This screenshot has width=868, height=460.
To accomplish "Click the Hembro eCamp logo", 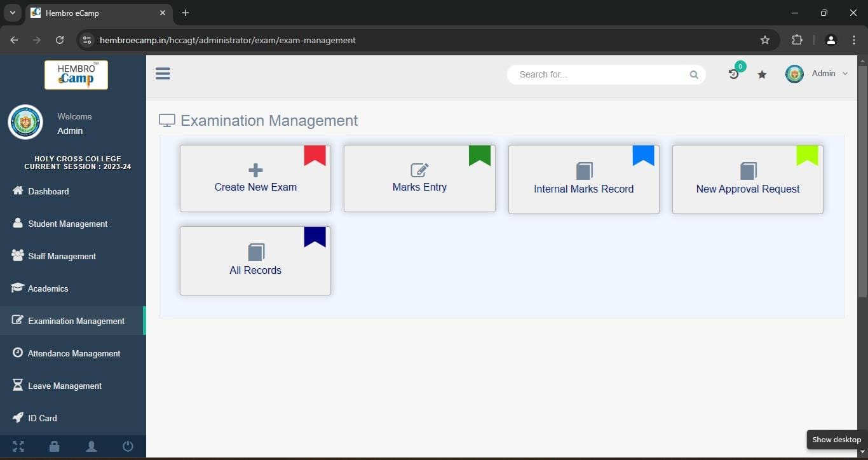I will pyautogui.click(x=76, y=74).
